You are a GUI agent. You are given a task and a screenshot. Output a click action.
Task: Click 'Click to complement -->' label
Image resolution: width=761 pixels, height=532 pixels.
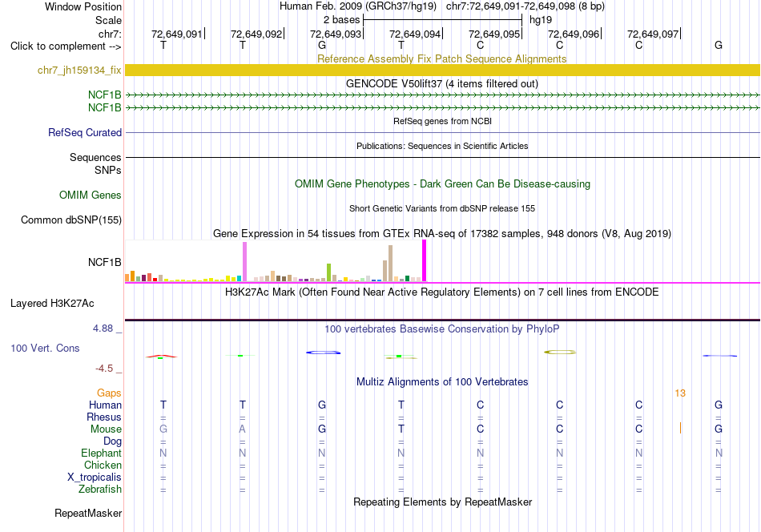coord(66,46)
